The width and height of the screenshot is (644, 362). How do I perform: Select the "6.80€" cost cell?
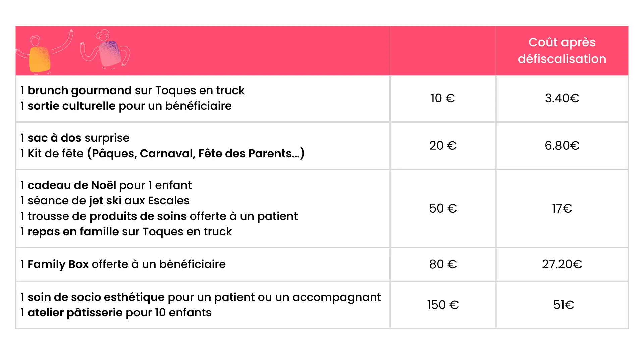click(x=562, y=146)
